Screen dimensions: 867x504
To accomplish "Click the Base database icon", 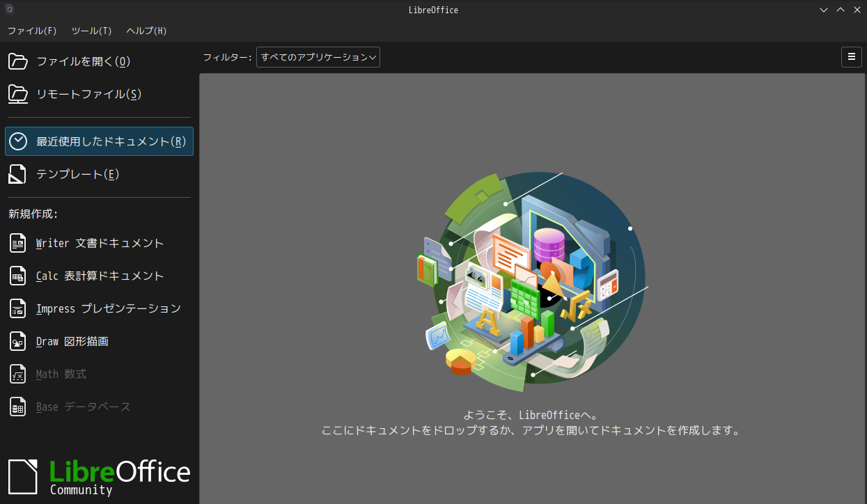I will click(x=18, y=407).
